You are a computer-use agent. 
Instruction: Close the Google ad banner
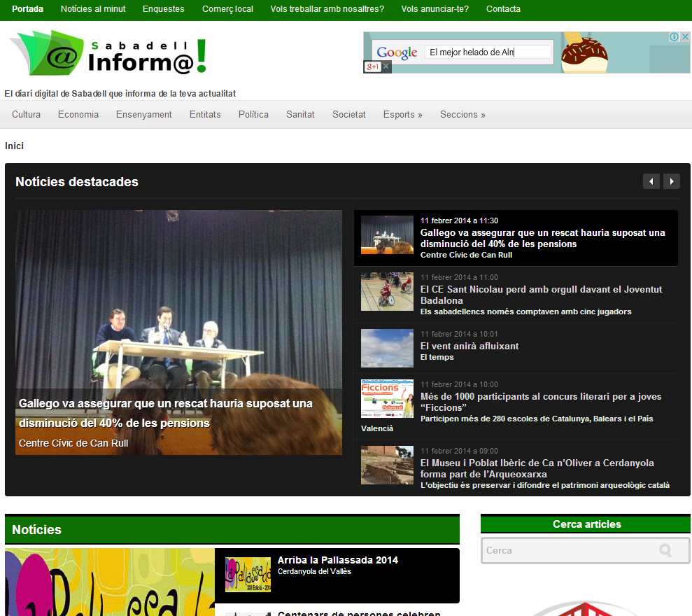(686, 37)
